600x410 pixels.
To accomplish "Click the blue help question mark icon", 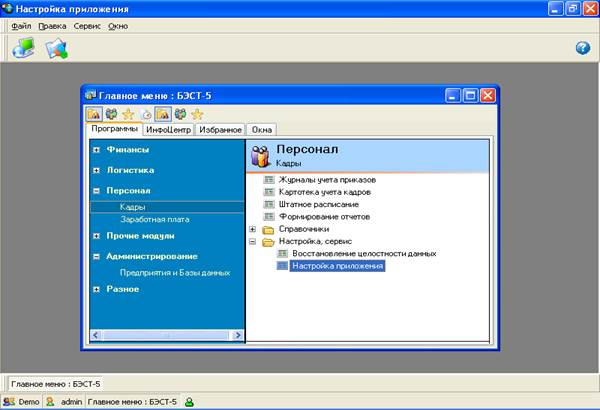I will coord(582,48).
